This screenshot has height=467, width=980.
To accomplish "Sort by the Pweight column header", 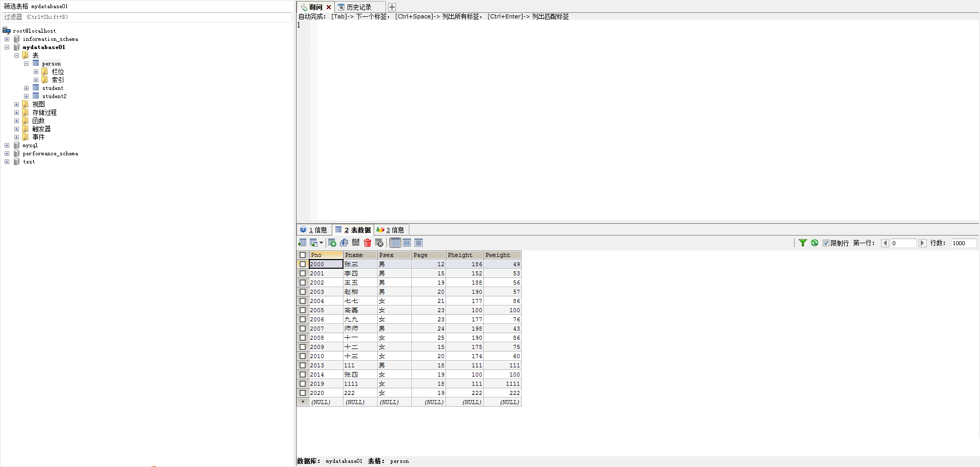I will point(502,255).
